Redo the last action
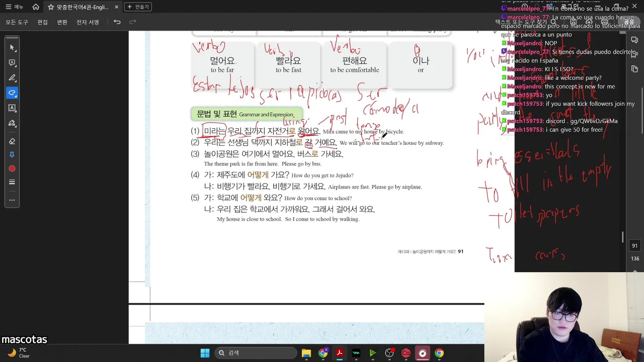 coord(133,22)
